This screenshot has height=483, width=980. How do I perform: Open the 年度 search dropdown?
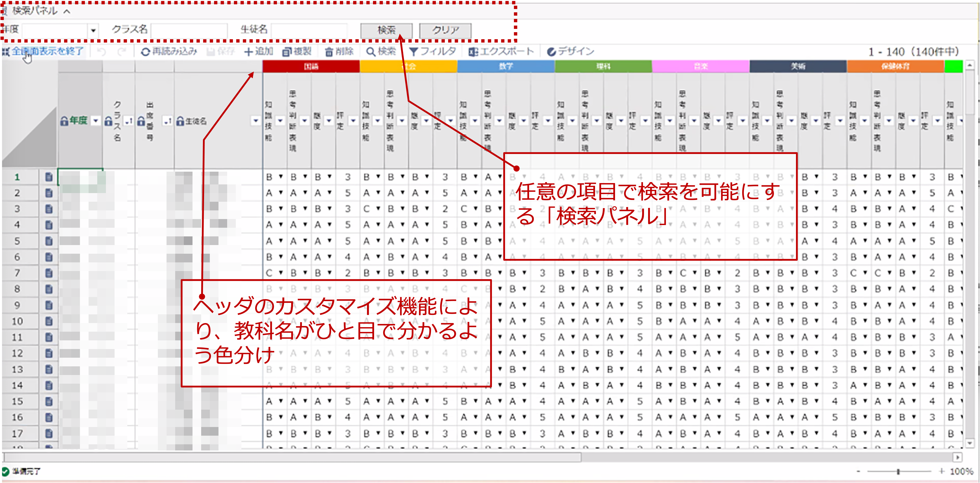[x=93, y=30]
